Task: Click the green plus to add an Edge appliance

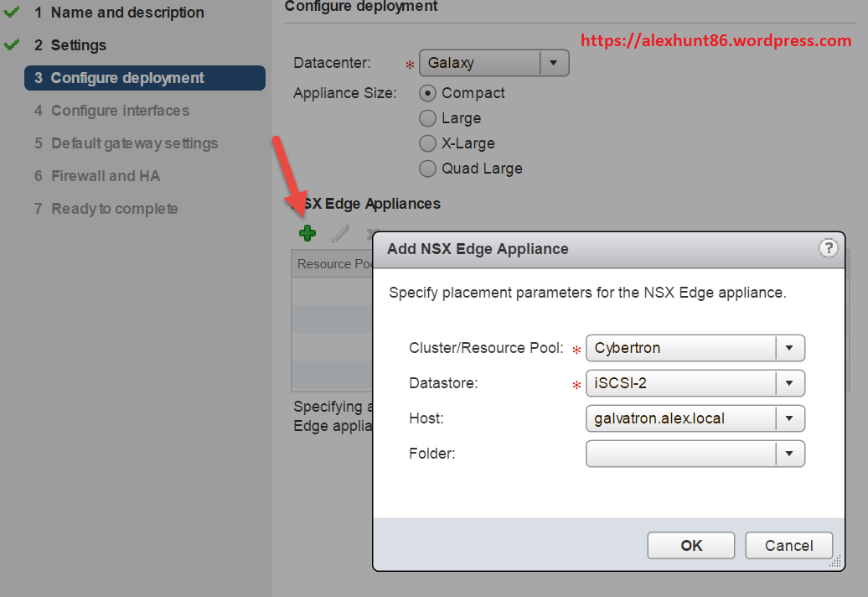Action: click(x=307, y=233)
